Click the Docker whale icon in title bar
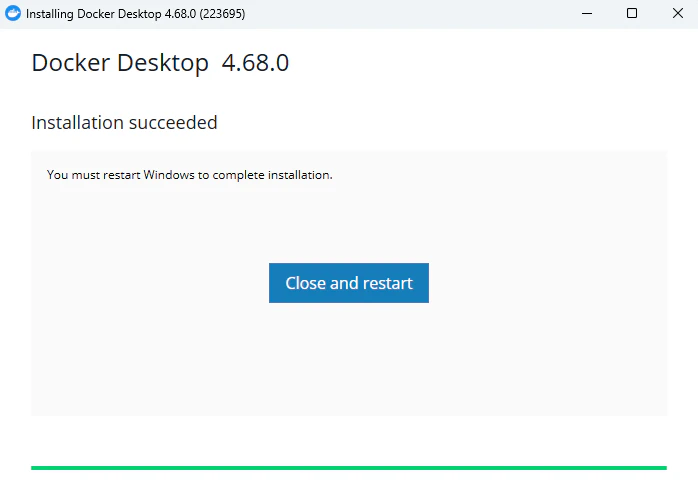The height and width of the screenshot is (480, 698). [x=13, y=13]
